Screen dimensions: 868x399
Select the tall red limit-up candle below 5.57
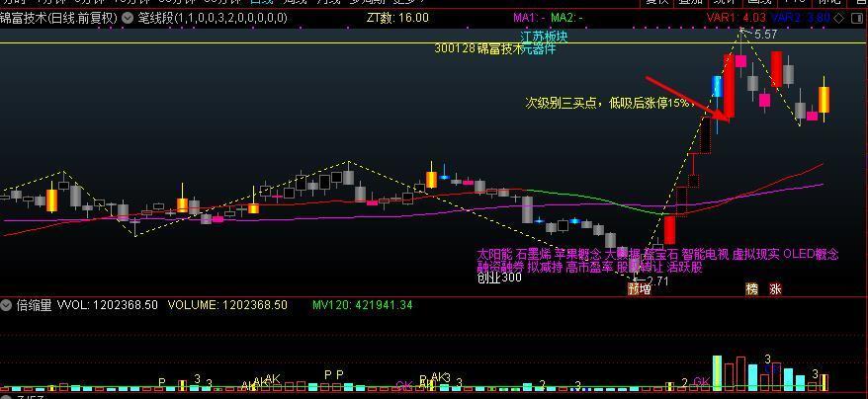pyautogui.click(x=729, y=86)
